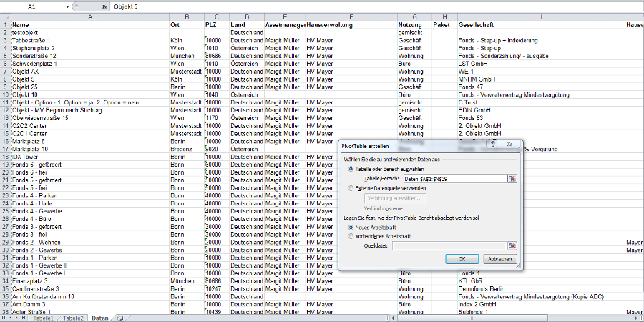This screenshot has height=322, width=644.
Task: Click cell testobjekt
Action: [x=90, y=32]
